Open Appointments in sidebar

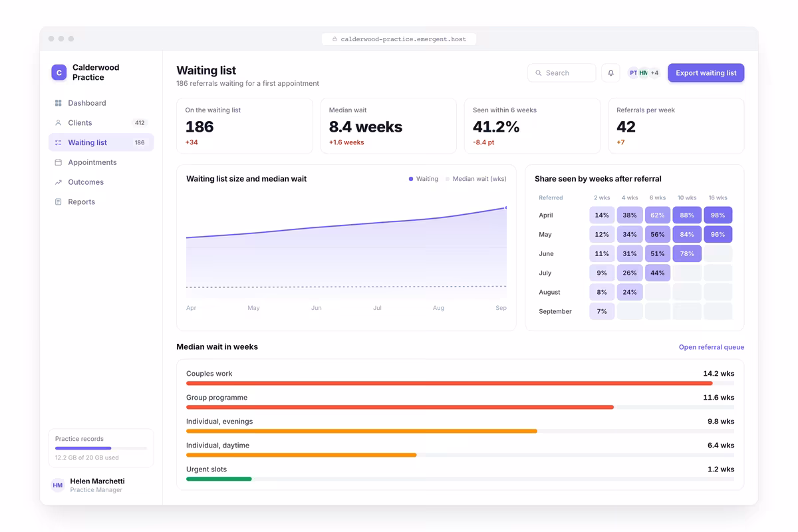(101, 162)
